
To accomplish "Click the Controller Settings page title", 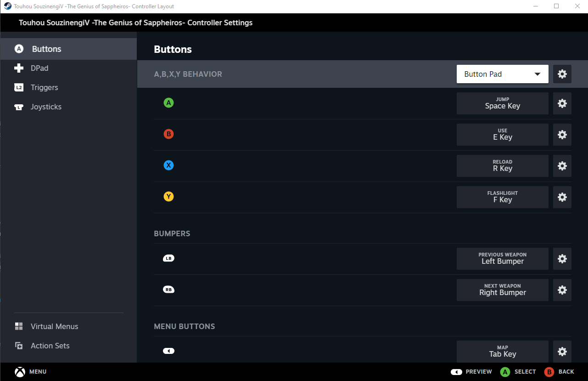I will (136, 23).
